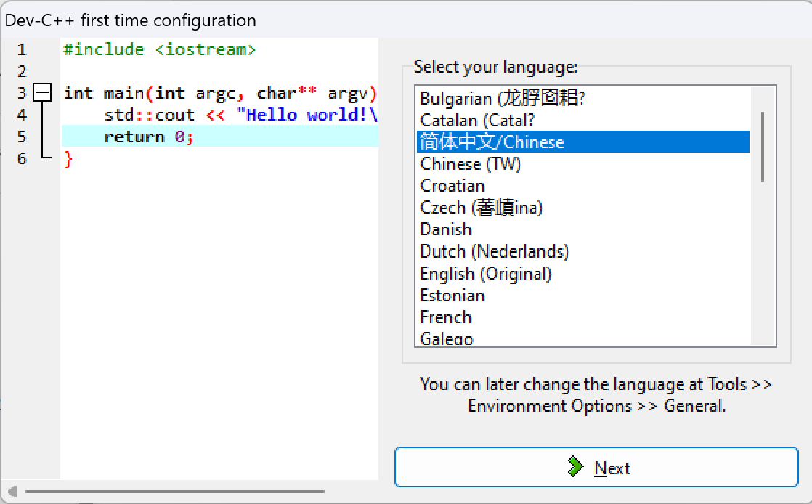
Task: Click line number 1 in the gutter
Action: click(21, 49)
